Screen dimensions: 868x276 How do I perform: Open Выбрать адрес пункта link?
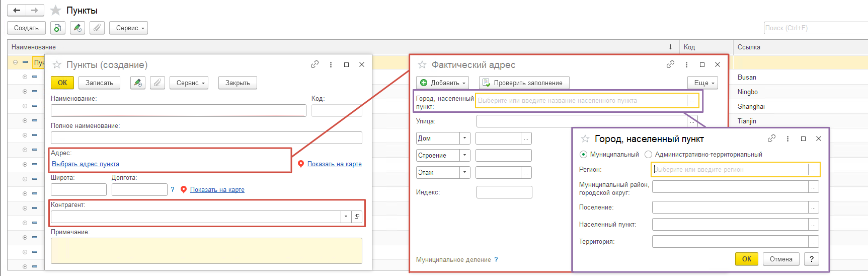(x=86, y=164)
